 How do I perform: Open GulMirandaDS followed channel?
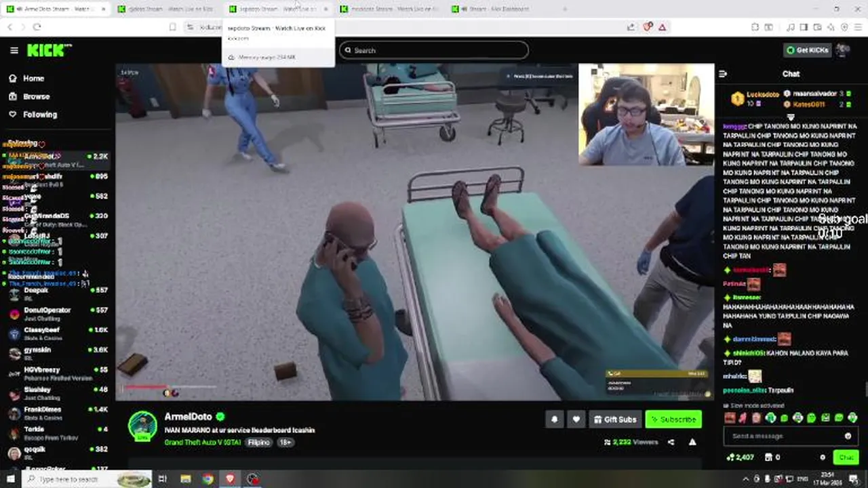[x=58, y=219]
